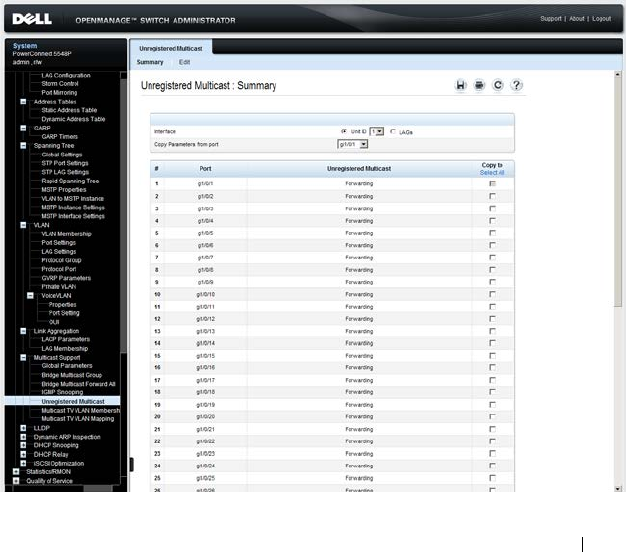Image resolution: width=641 pixels, height=552 pixels.
Task: Open STP Port Settings
Action: pyautogui.click(x=65, y=163)
